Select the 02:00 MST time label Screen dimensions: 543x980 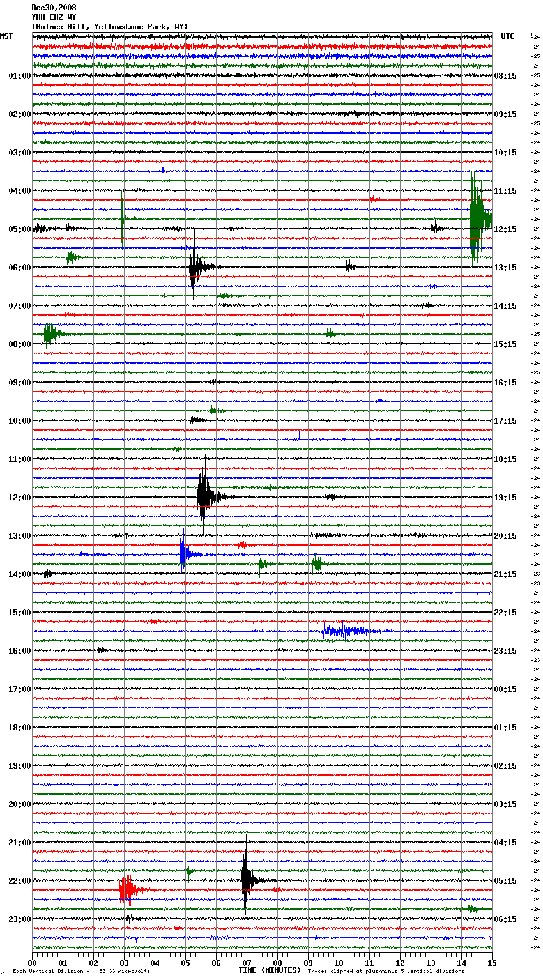click(x=19, y=114)
